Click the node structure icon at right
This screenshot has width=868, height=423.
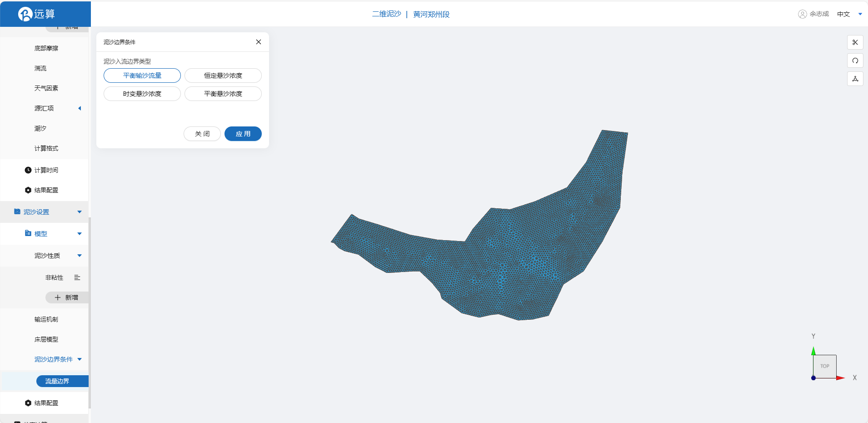[855, 79]
